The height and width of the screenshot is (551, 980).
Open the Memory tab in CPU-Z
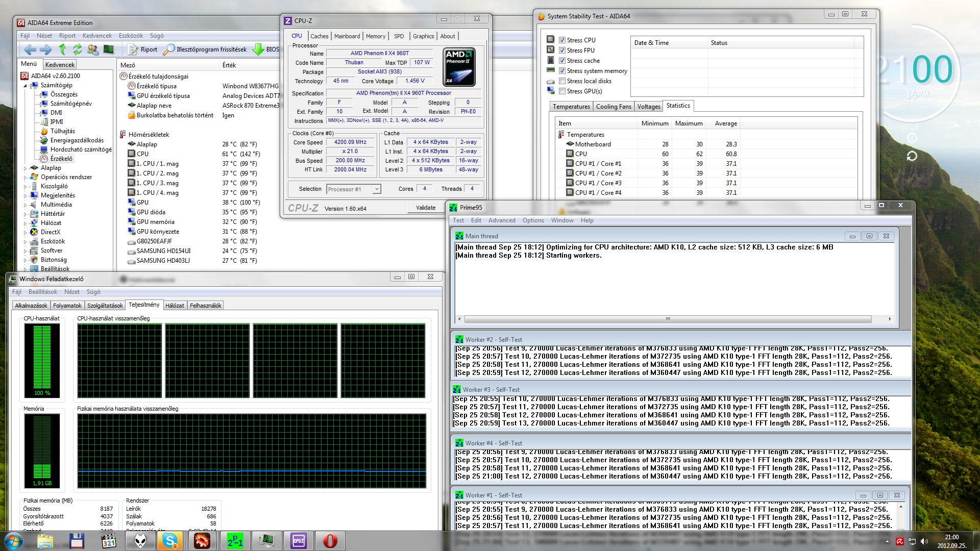[376, 36]
